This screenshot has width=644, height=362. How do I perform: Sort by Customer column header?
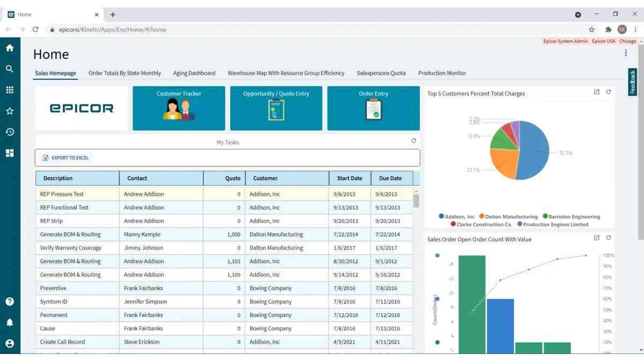(287, 178)
